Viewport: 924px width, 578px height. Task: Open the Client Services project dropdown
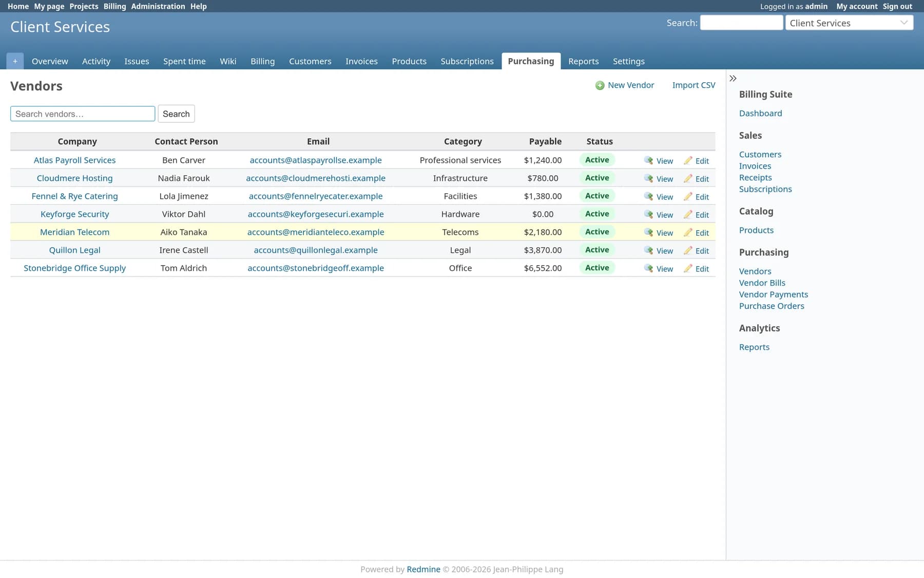point(849,23)
